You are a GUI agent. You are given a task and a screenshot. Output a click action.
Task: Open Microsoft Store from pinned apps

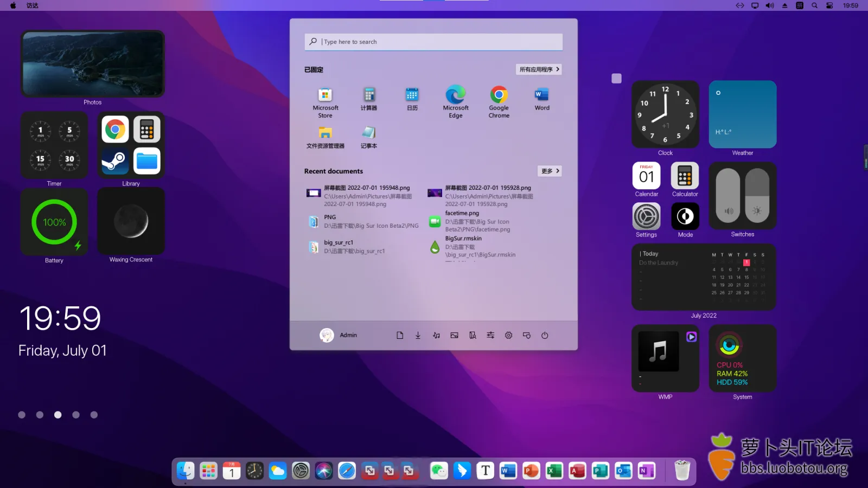tap(325, 102)
